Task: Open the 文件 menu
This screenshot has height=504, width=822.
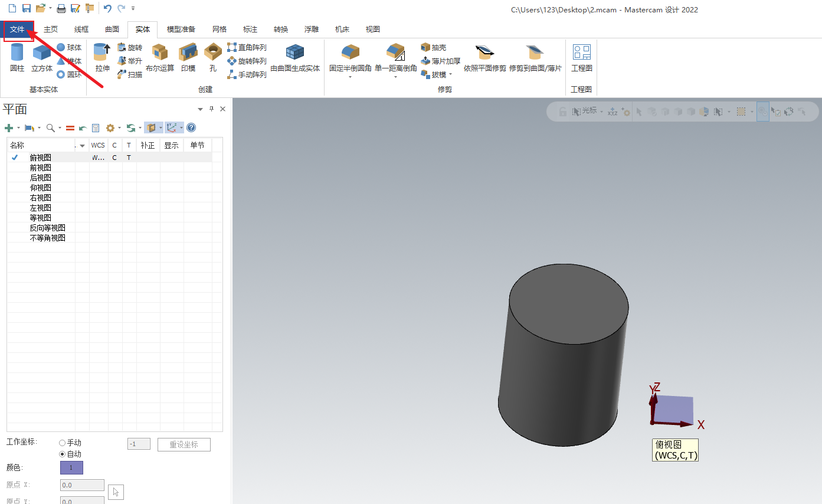Action: point(18,30)
